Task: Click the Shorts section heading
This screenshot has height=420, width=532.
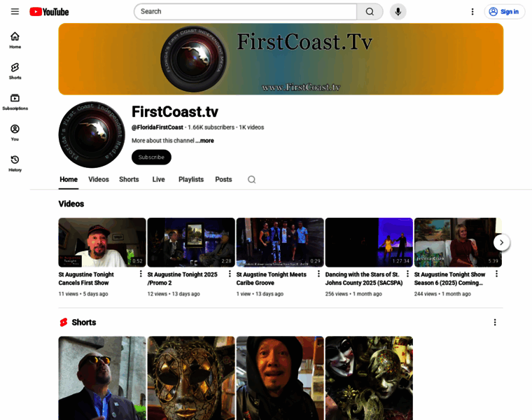Action: [84, 322]
